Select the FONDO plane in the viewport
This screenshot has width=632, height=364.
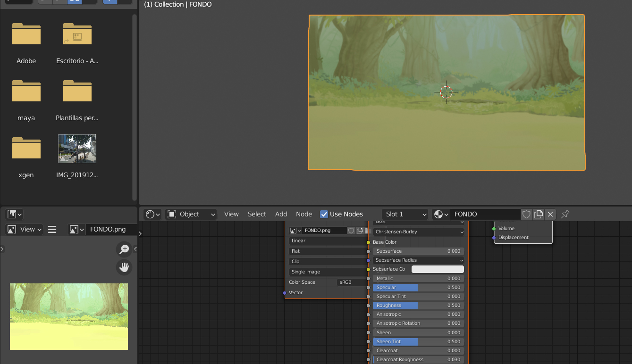coord(447,92)
